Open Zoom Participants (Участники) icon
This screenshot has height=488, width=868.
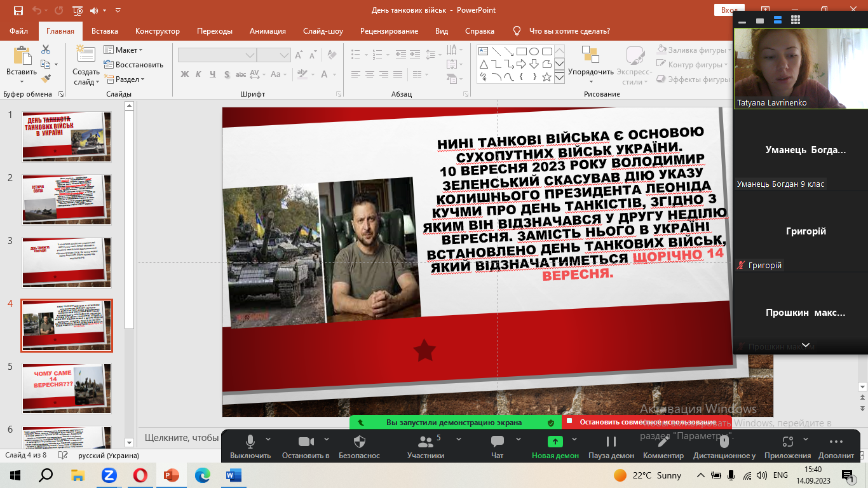(425, 442)
